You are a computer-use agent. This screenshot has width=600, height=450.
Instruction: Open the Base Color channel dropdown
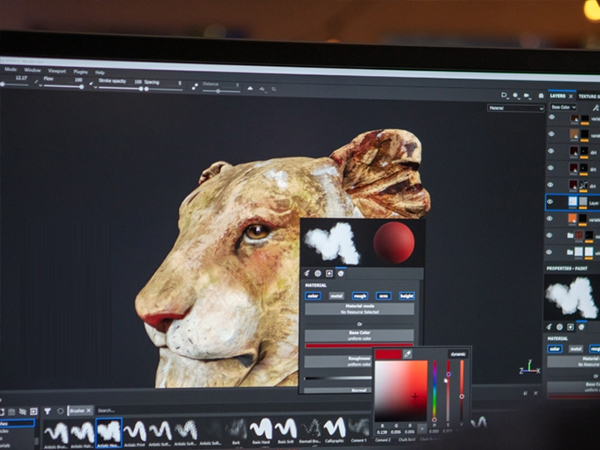pos(563,107)
